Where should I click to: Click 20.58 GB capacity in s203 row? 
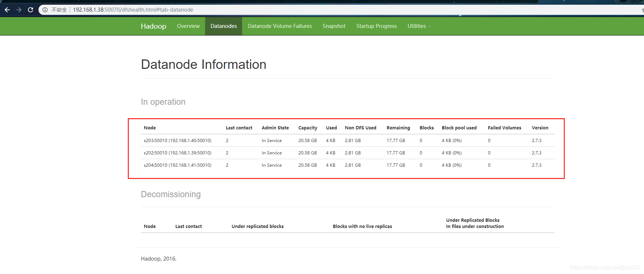[x=307, y=141]
